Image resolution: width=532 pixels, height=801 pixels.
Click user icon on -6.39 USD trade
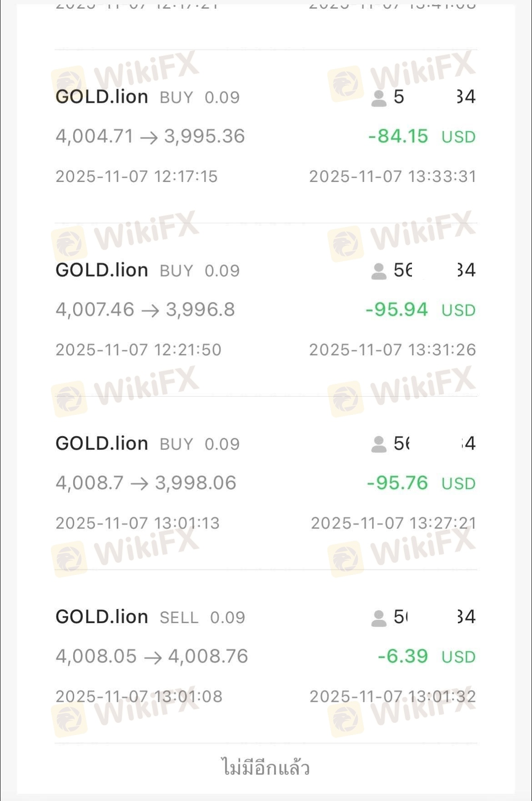[378, 618]
